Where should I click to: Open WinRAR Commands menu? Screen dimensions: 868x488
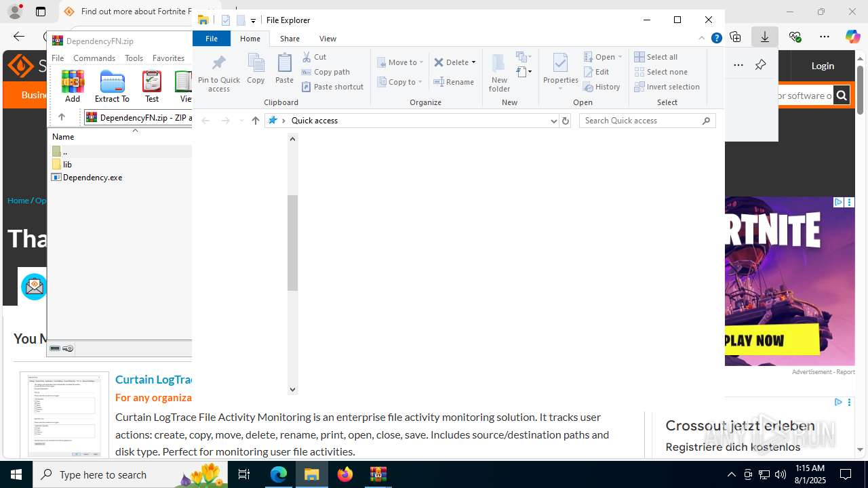coord(94,58)
